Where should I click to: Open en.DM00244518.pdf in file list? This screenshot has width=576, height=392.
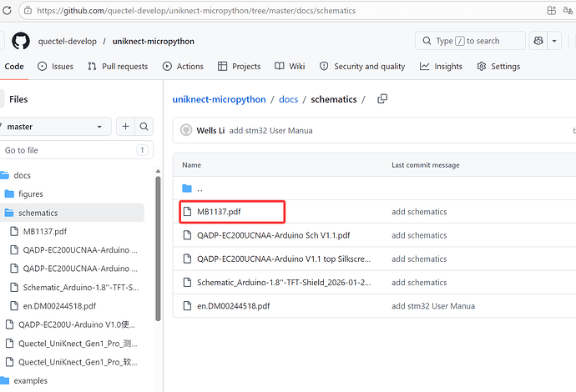pyautogui.click(x=233, y=306)
